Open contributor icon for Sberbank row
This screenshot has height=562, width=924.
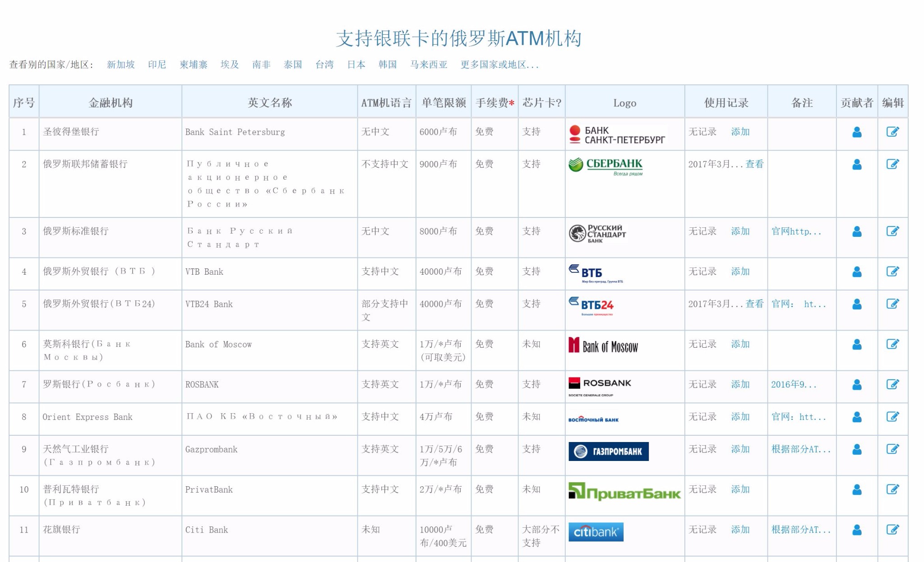coord(857,164)
